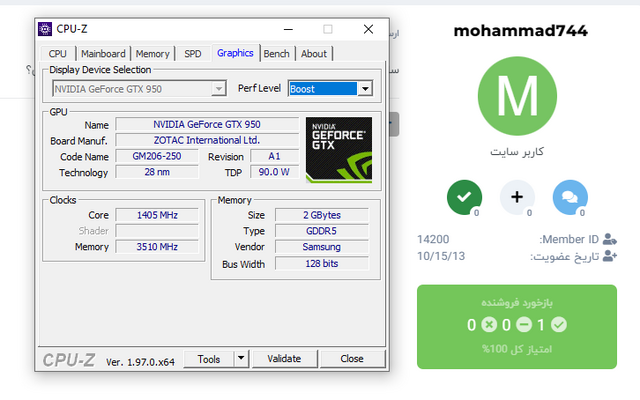Click the Validate button
This screenshot has height=400, width=640.
pos(284,358)
